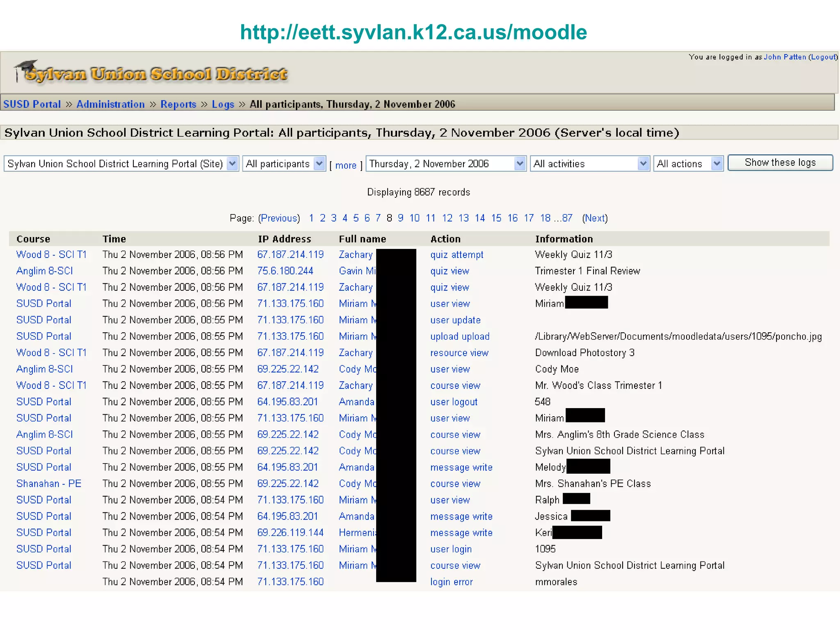Open Anglim 8-SCI course in Trimester 1 Final Review row
This screenshot has height=630, width=840.
point(45,271)
